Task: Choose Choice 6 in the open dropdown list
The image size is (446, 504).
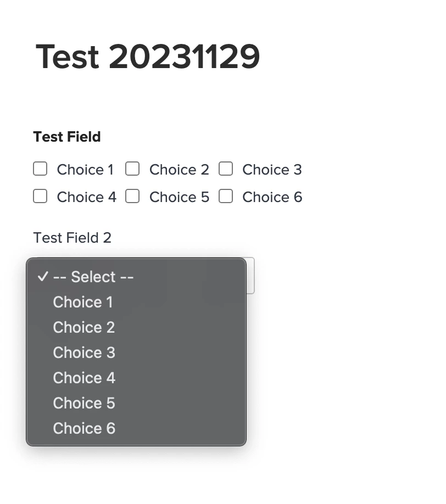Action: tap(83, 428)
